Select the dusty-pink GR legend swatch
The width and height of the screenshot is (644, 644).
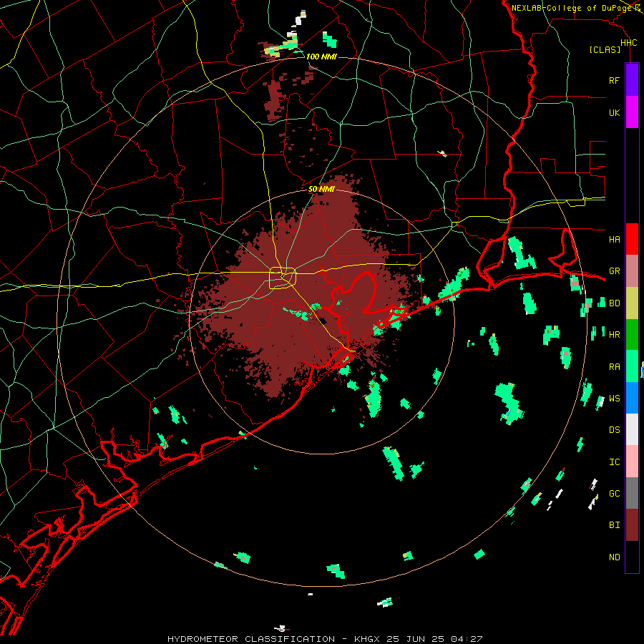pos(632,271)
